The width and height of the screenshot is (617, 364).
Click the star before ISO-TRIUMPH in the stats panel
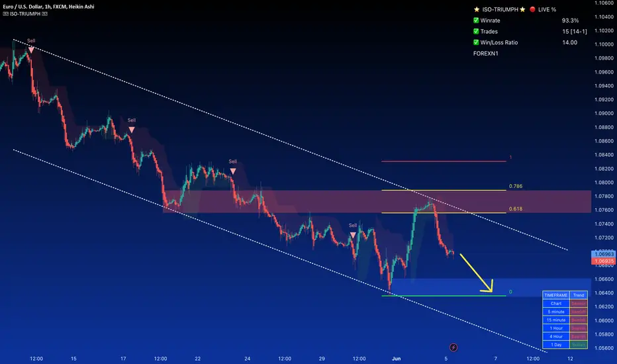click(x=477, y=9)
